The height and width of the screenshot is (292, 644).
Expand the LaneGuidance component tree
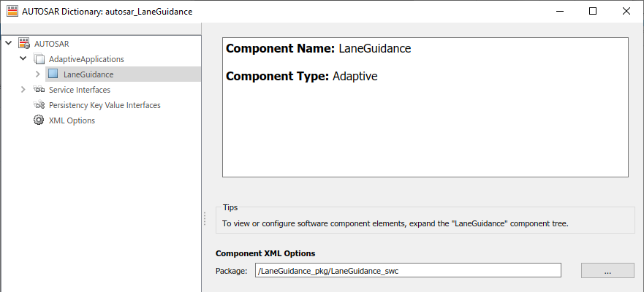[x=38, y=74]
